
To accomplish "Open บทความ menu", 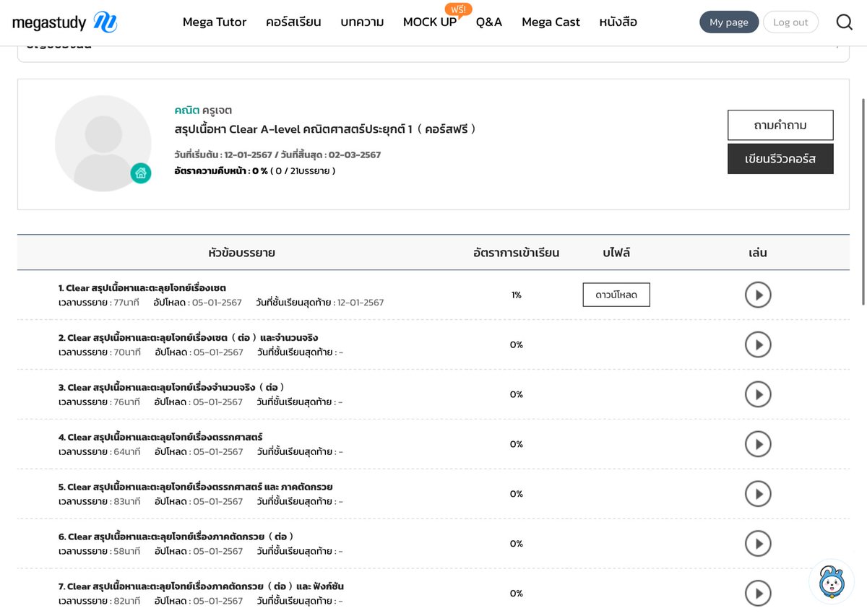I will pyautogui.click(x=362, y=22).
